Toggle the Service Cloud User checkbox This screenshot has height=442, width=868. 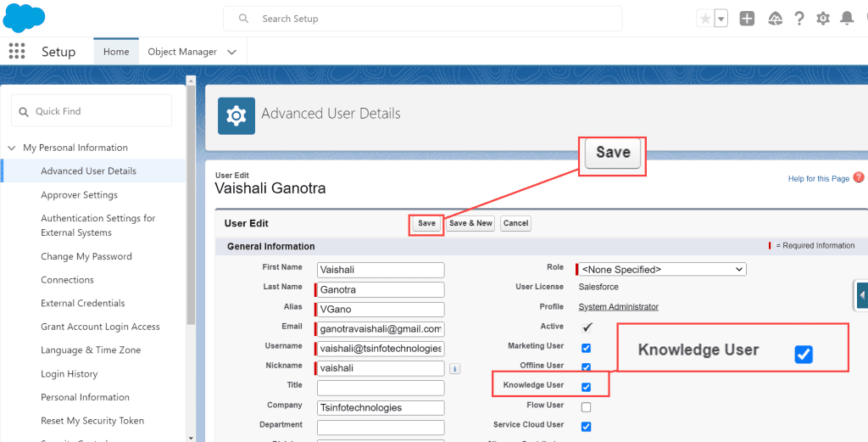[587, 427]
